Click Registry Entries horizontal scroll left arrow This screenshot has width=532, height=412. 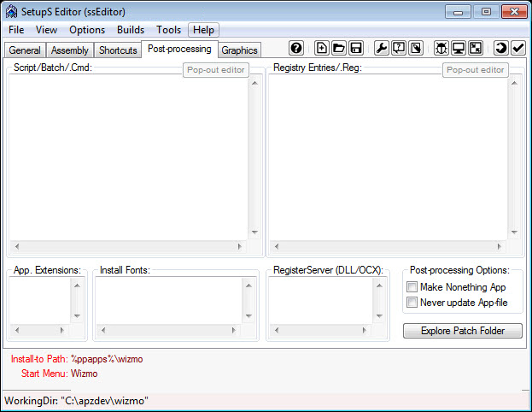coord(277,246)
